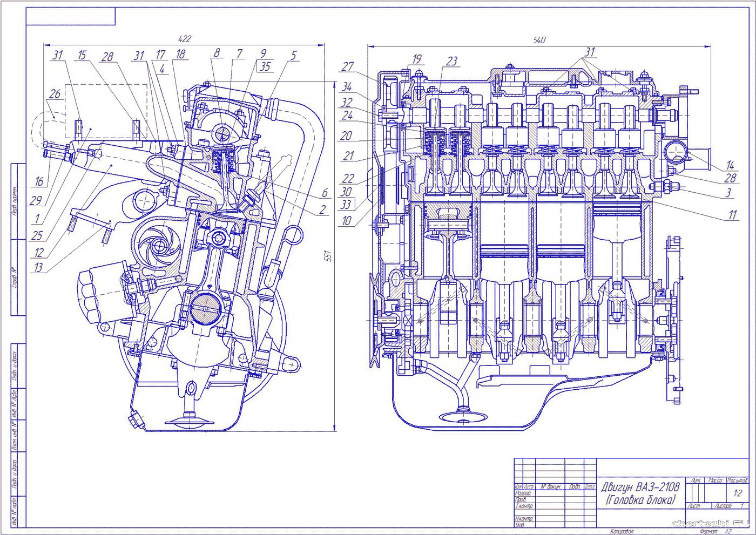Select callout number 19 near camshaft

coord(416,59)
